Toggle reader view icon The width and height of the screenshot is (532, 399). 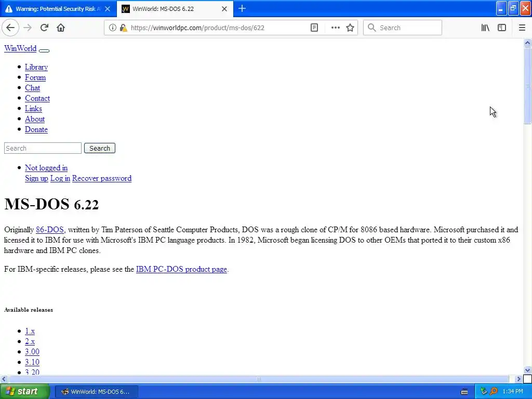tap(314, 28)
